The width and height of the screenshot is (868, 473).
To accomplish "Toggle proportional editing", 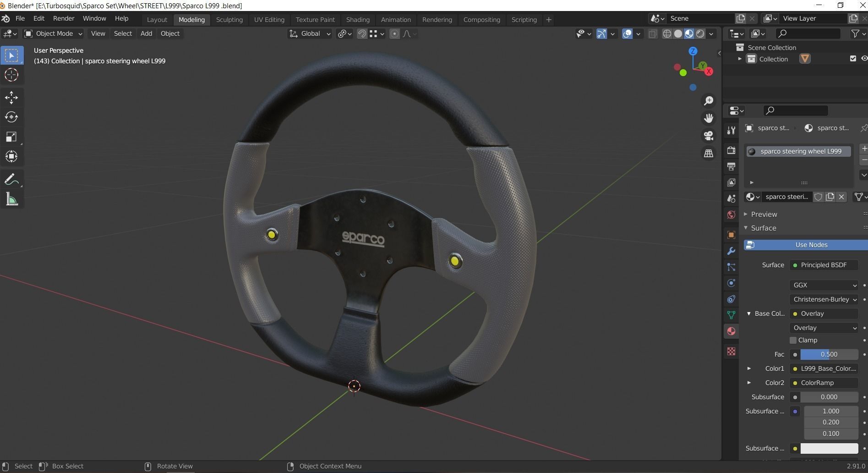I will tap(394, 33).
